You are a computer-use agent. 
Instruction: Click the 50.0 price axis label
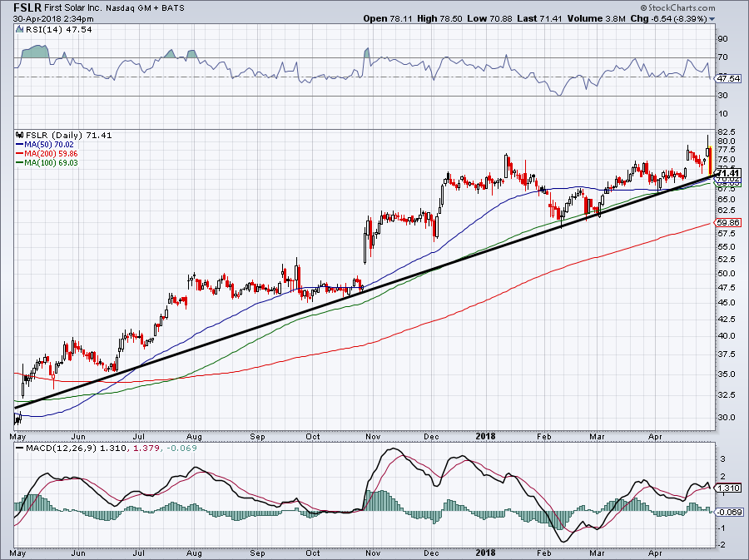[726, 274]
